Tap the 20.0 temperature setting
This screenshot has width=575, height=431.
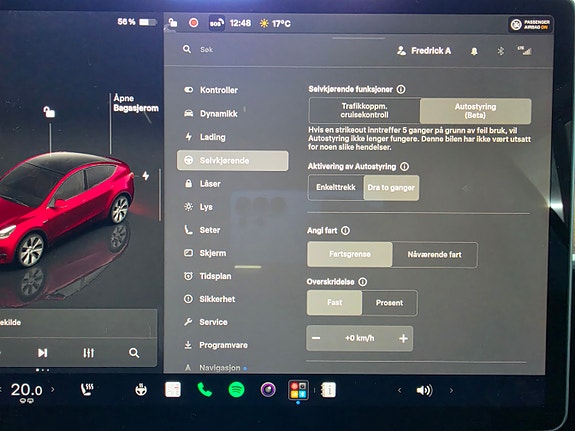click(x=26, y=390)
